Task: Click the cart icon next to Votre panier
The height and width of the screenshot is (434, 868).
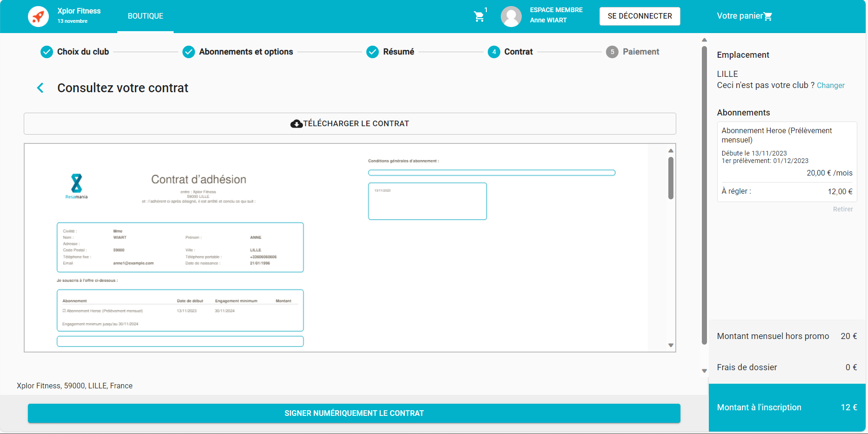Action: click(768, 16)
